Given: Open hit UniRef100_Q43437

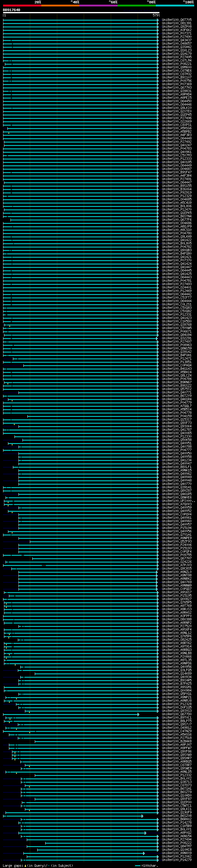Looking at the screenshot, I should click(x=176, y=40).
